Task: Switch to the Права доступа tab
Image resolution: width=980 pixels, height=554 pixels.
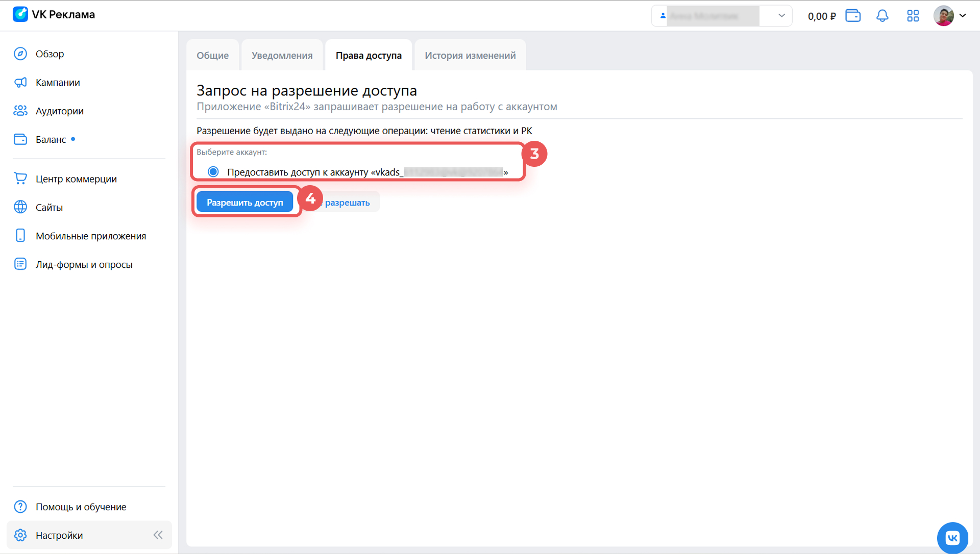Action: click(369, 55)
